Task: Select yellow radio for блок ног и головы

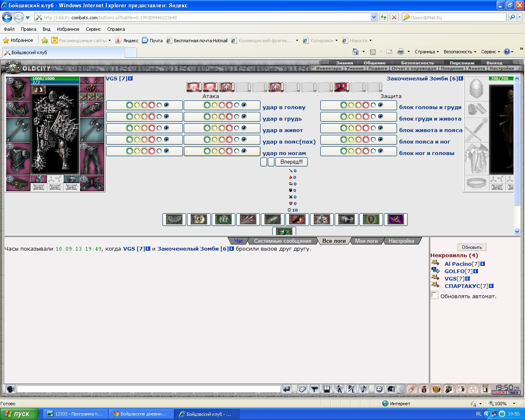Action: [x=351, y=151]
